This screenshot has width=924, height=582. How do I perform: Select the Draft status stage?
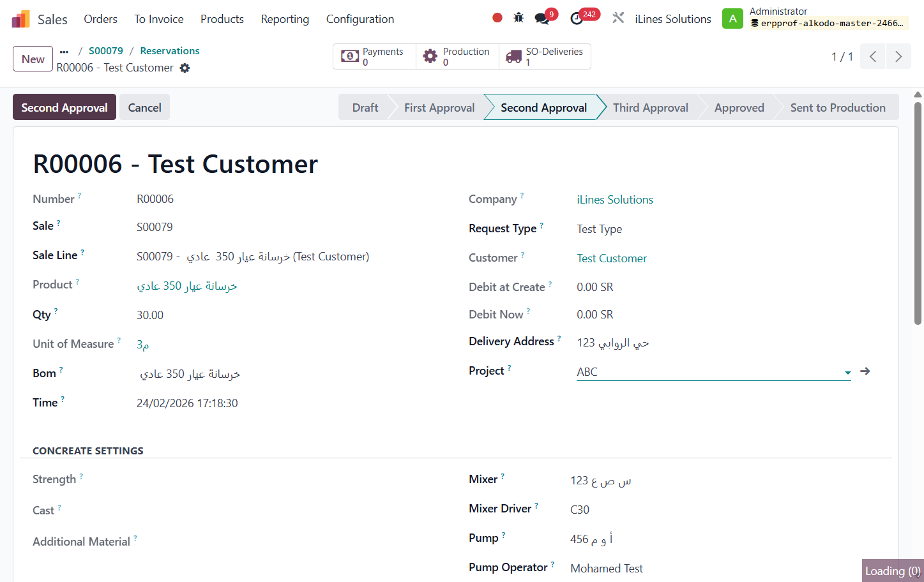click(x=365, y=107)
